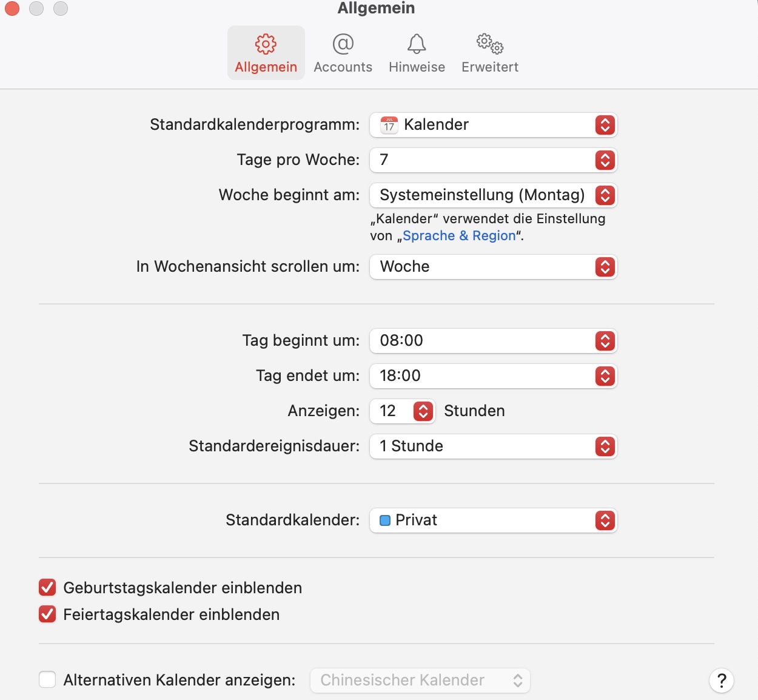Click the red close window button
758x700 pixels.
12,8
